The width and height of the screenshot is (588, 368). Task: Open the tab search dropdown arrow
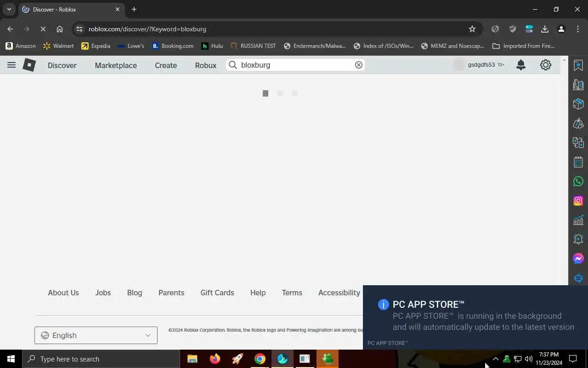(9, 9)
